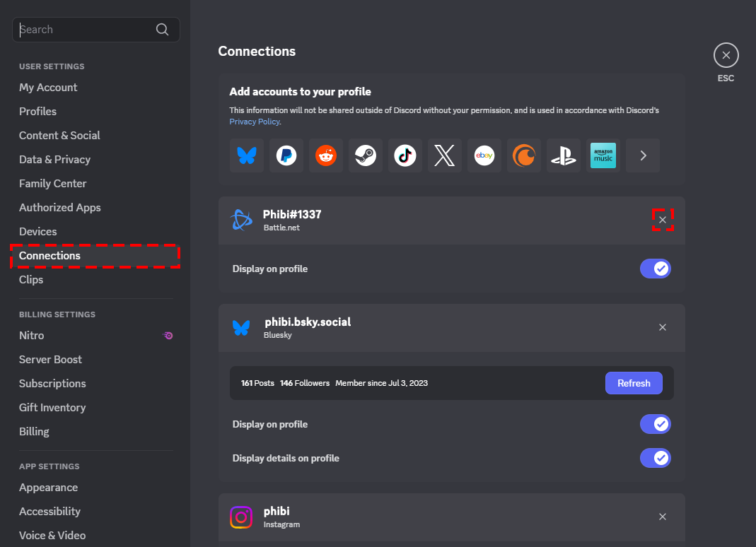The image size is (756, 547).
Task: Open the Subscriptions settings
Action: pos(52,383)
